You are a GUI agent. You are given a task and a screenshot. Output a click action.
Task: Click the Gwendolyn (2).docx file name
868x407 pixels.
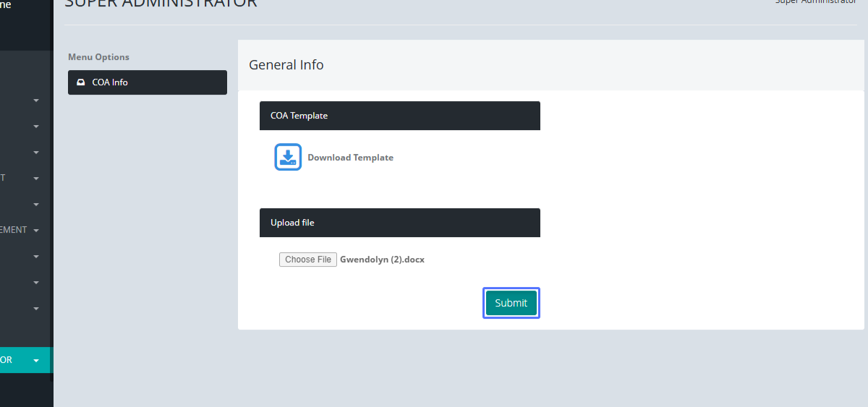point(382,260)
